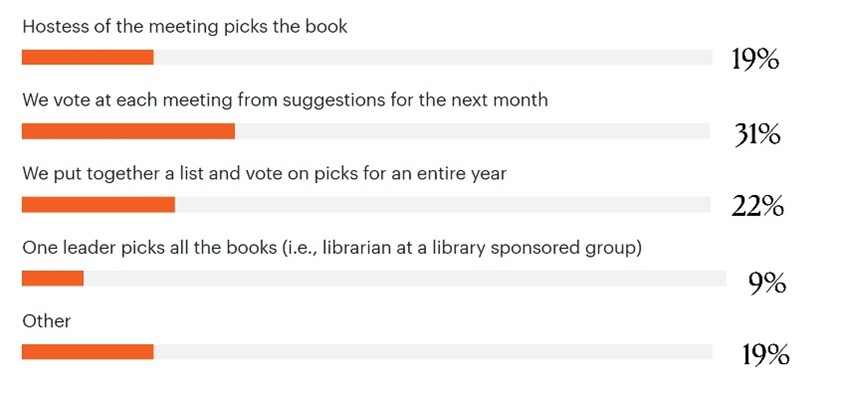Screen dimensions: 844x396
Task: Click the 31% percentage value
Action: coord(757,135)
